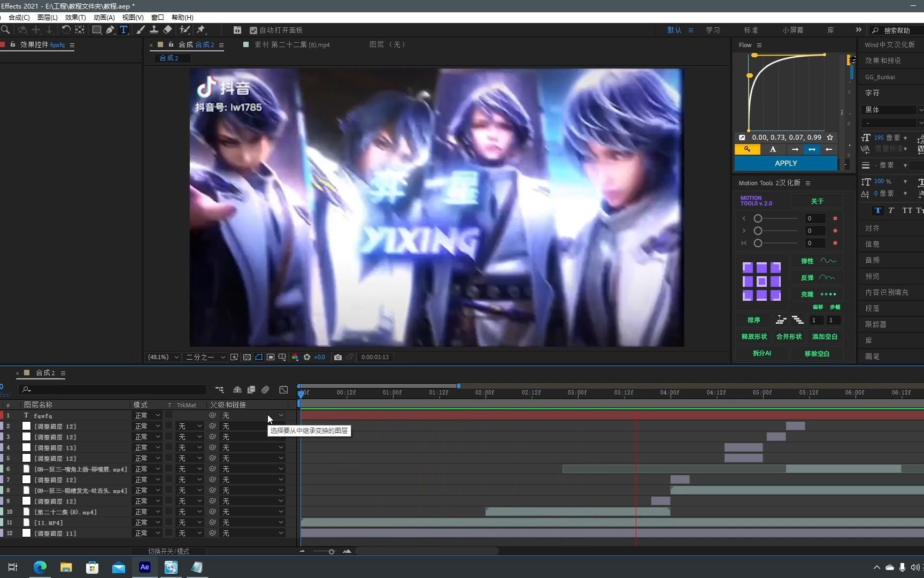Toggle transparency grid in viewer
Viewport: 924px width, 578px height.
tap(247, 357)
